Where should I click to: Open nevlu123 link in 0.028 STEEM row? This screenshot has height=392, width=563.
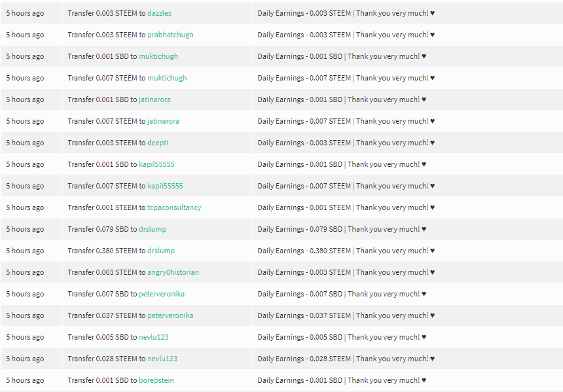point(162,358)
